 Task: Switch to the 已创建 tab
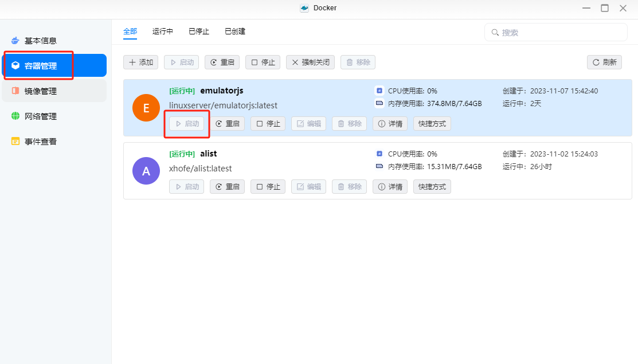235,32
